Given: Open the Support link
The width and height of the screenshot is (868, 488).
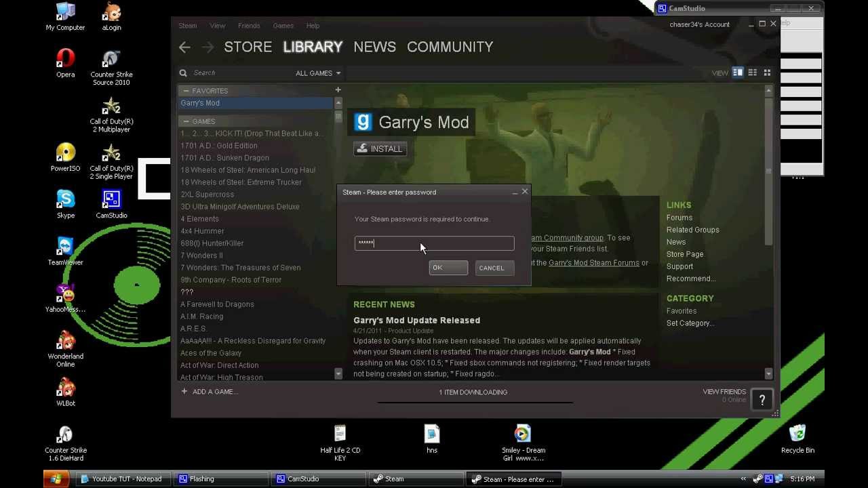Looking at the screenshot, I should point(679,266).
